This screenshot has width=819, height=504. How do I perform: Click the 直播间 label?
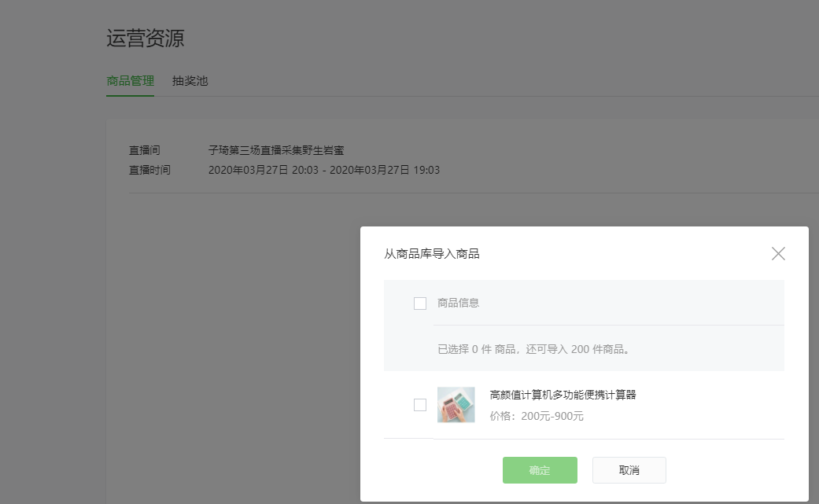(145, 150)
